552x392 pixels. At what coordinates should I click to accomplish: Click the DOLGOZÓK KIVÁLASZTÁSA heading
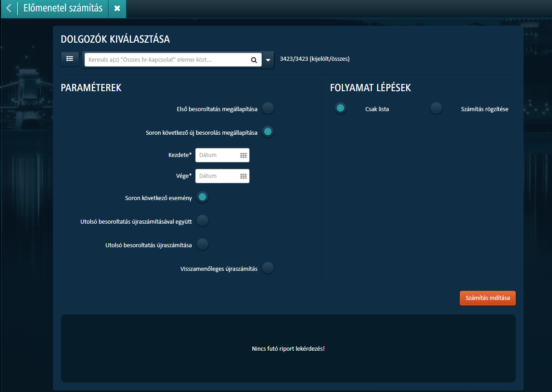coord(115,39)
